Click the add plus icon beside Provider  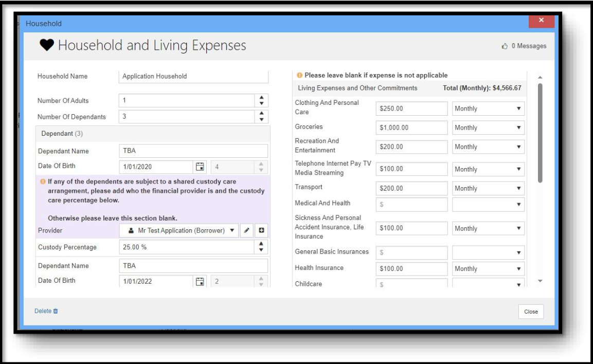[261, 230]
